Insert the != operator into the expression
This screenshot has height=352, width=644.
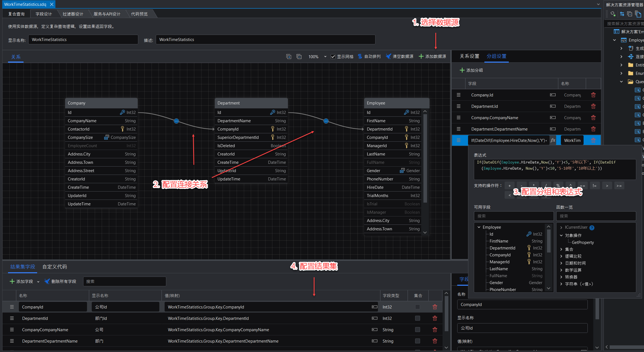point(594,186)
